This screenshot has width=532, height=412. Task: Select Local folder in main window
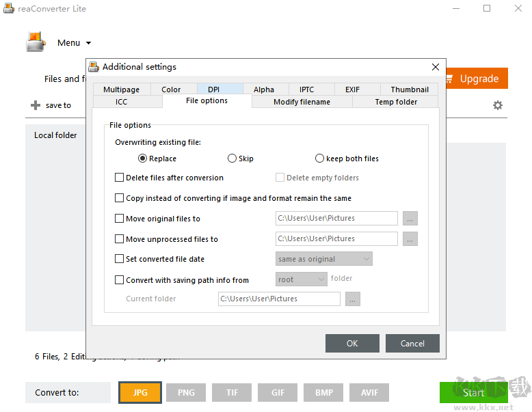pyautogui.click(x=55, y=135)
